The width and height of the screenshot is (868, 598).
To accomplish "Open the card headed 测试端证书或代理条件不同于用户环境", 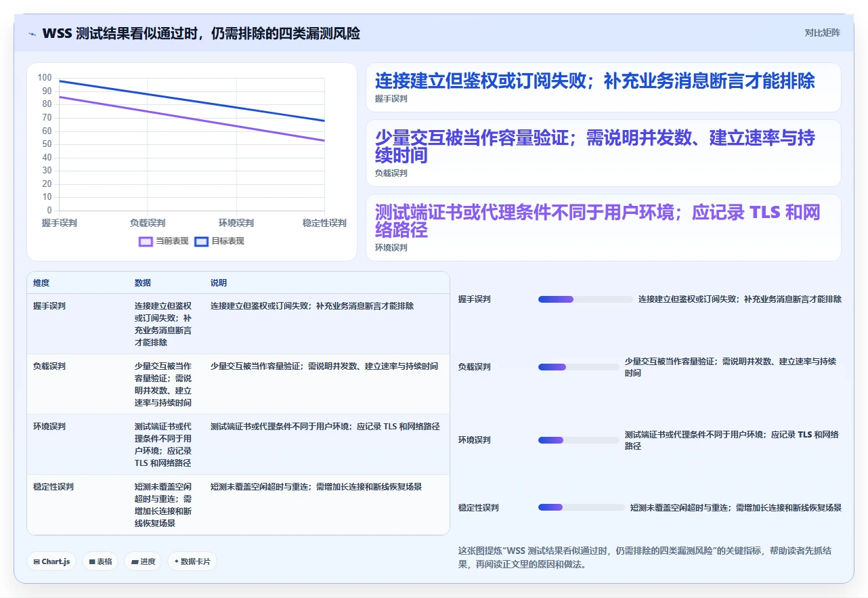I will 603,228.
